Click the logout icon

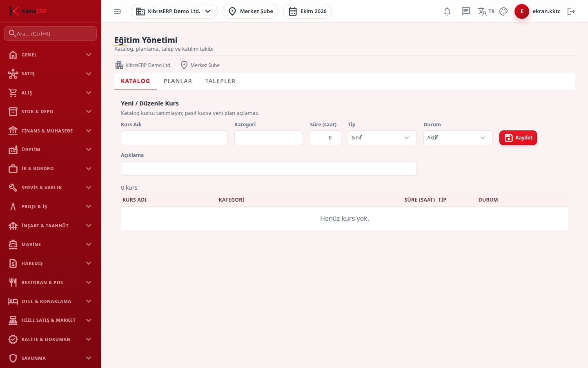point(571,11)
